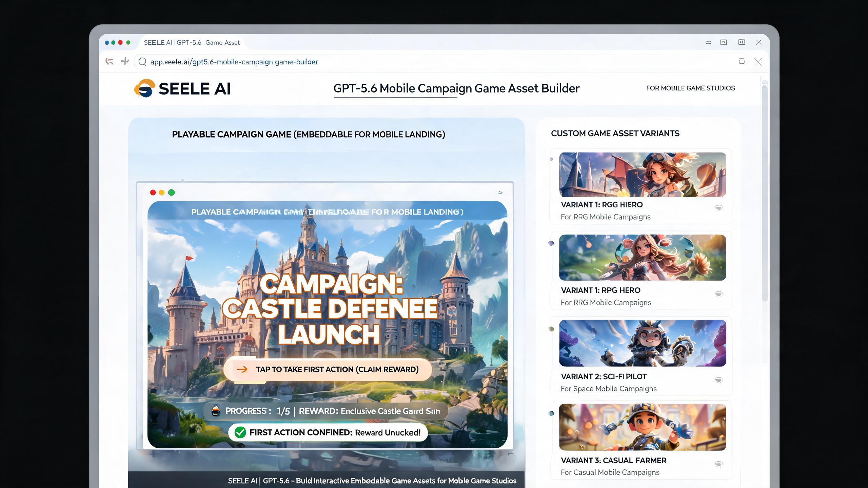The height and width of the screenshot is (488, 868).
Task: Click the SEELE AI wordmark text
Action: (x=195, y=89)
